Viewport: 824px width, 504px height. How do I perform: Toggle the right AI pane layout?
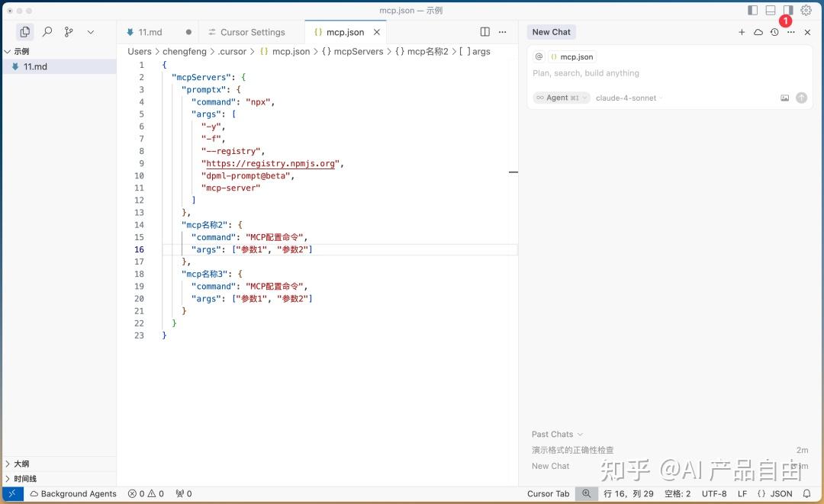(x=787, y=10)
